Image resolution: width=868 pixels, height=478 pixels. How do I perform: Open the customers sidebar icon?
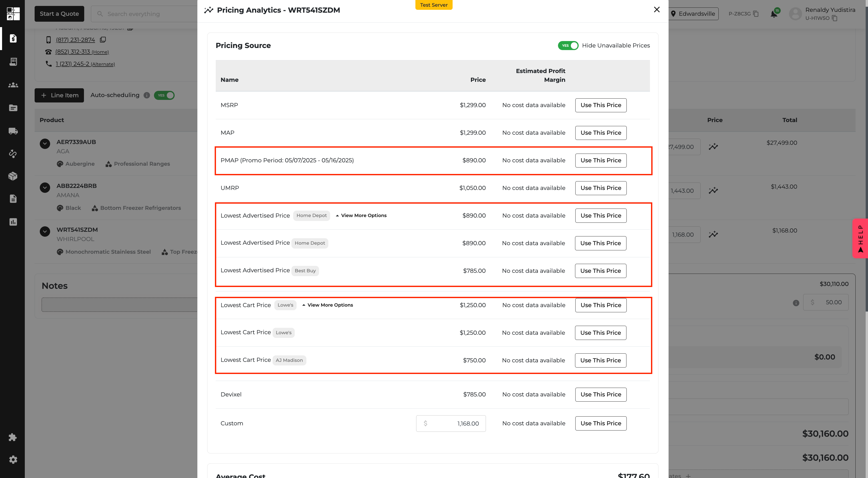click(x=13, y=85)
